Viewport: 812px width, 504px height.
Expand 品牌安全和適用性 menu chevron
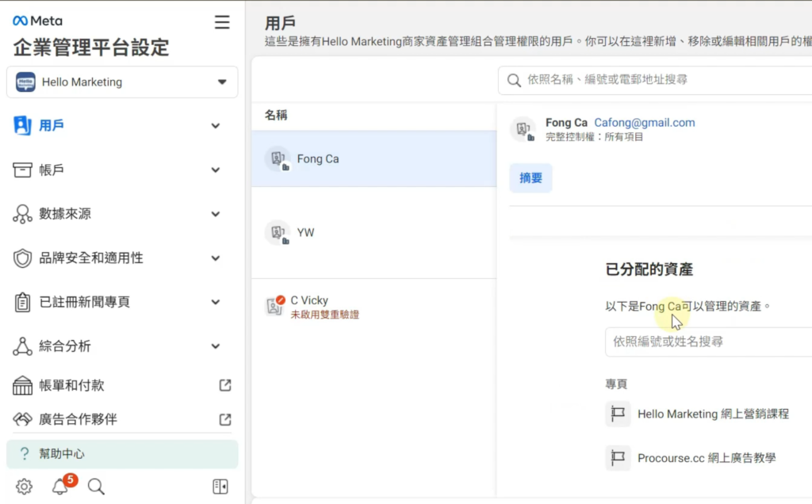pyautogui.click(x=215, y=258)
